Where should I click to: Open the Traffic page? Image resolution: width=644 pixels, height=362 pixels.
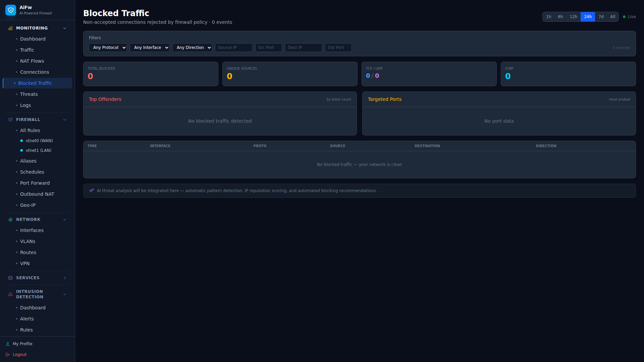click(x=37, y=50)
